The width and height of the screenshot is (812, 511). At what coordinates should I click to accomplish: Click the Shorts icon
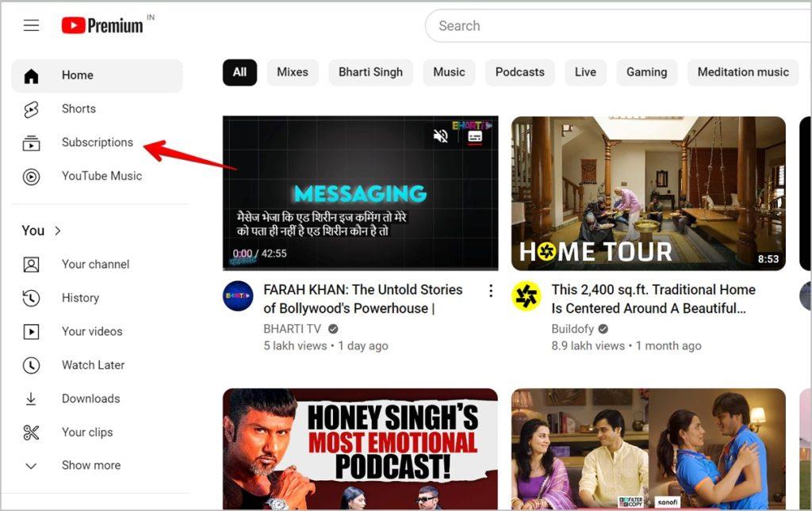(x=31, y=109)
